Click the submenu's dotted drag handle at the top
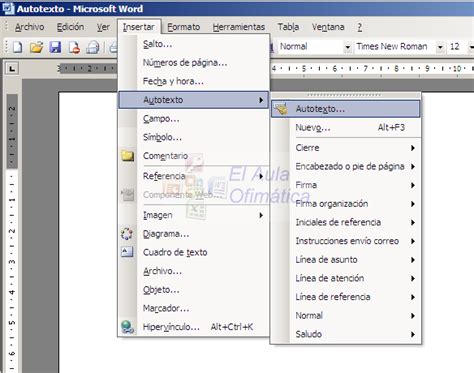Viewport: 474px width, 373px height. (344, 95)
